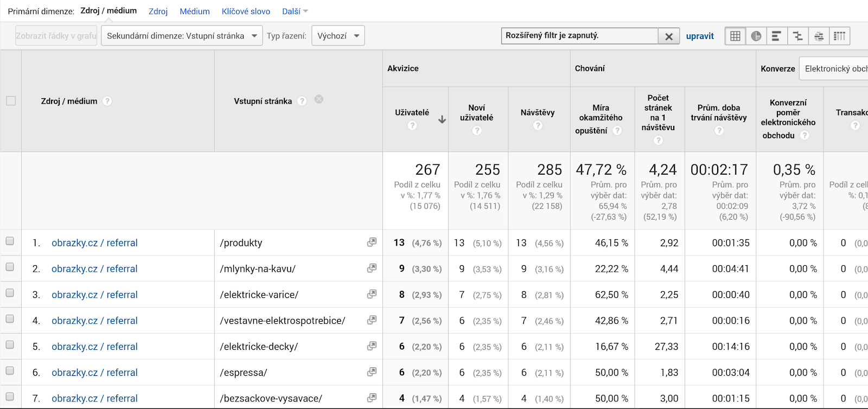Select the comparison view icon
Image resolution: width=868 pixels, height=409 pixels.
(797, 36)
